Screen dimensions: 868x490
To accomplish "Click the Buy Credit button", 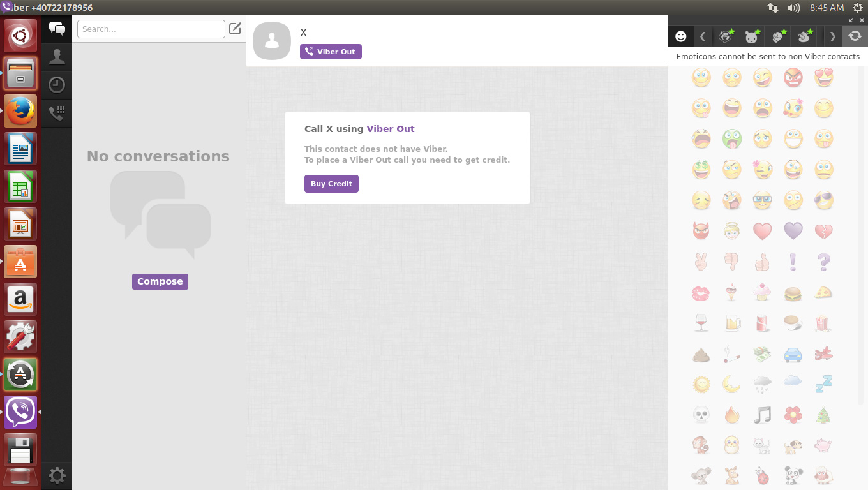I will (x=331, y=184).
